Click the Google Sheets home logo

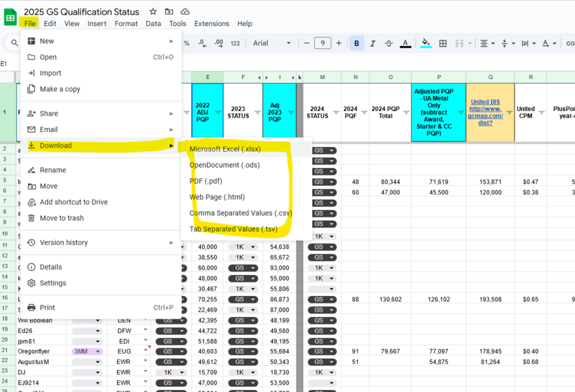(x=10, y=17)
